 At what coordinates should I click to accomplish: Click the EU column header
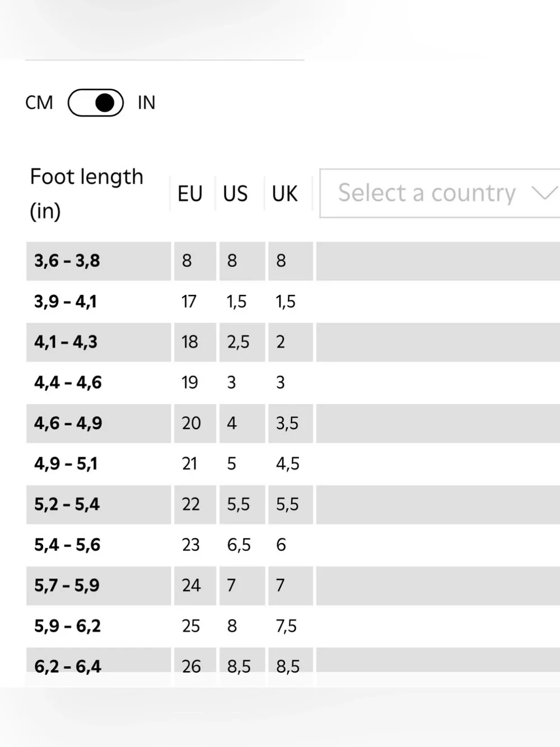pyautogui.click(x=190, y=194)
